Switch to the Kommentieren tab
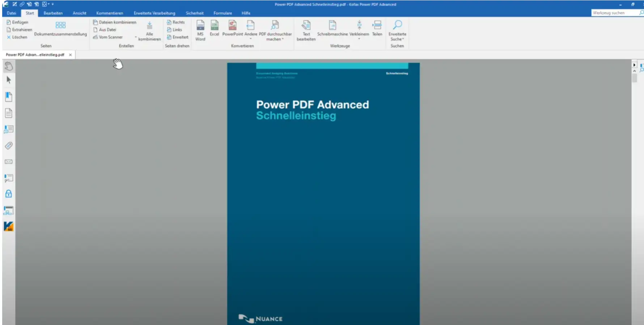The image size is (644, 325). point(110,13)
